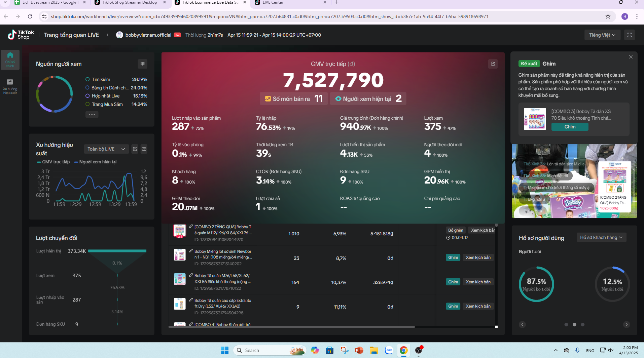The height and width of the screenshot is (358, 644).
Task: Open a new Chrome tab
Action: [x=337, y=2]
